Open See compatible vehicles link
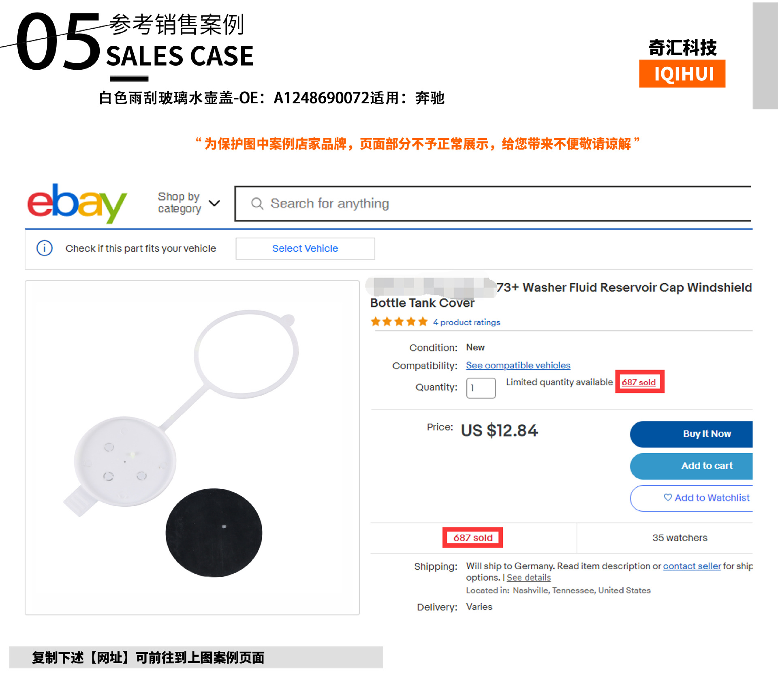 coord(518,365)
